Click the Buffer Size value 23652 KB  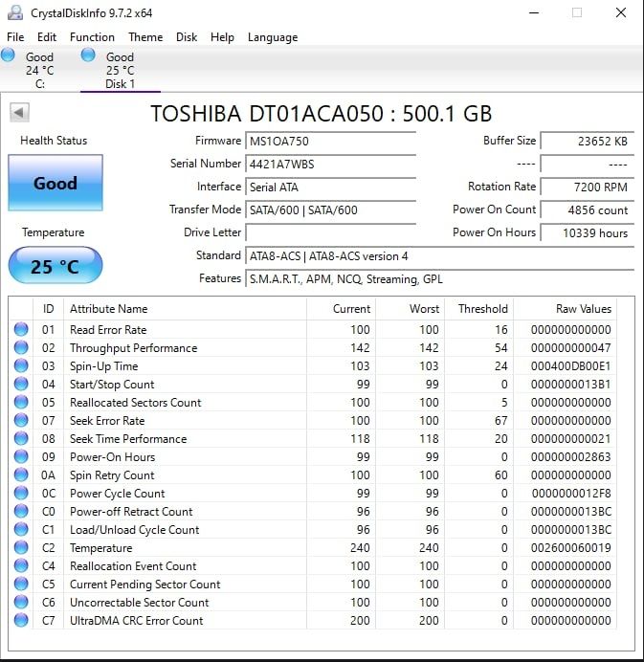[x=588, y=141]
